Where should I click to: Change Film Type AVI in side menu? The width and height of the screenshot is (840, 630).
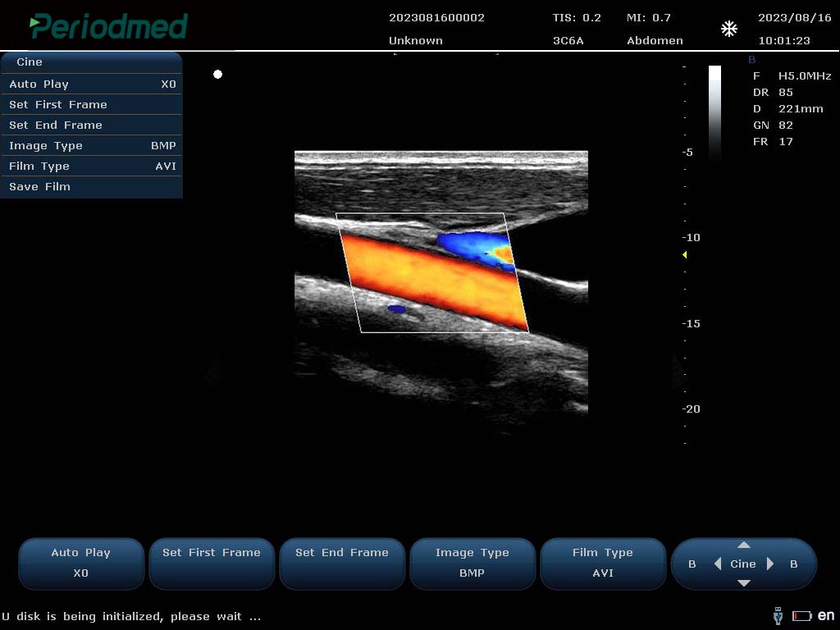click(91, 166)
